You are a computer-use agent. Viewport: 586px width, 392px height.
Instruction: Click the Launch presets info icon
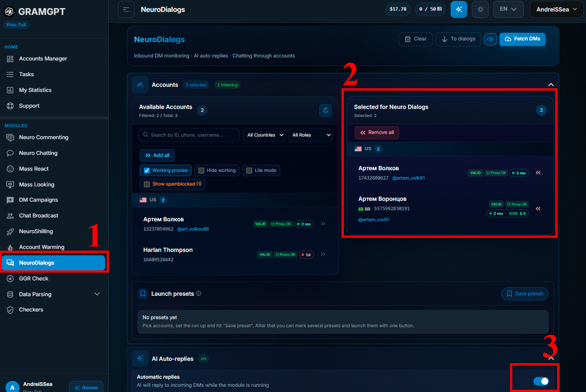[199, 294]
